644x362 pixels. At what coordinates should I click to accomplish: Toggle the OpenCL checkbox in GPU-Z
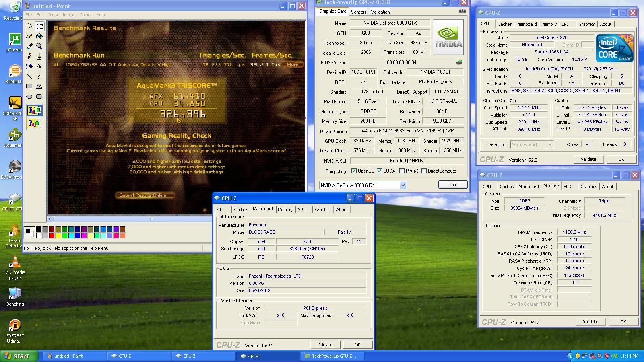pyautogui.click(x=354, y=171)
